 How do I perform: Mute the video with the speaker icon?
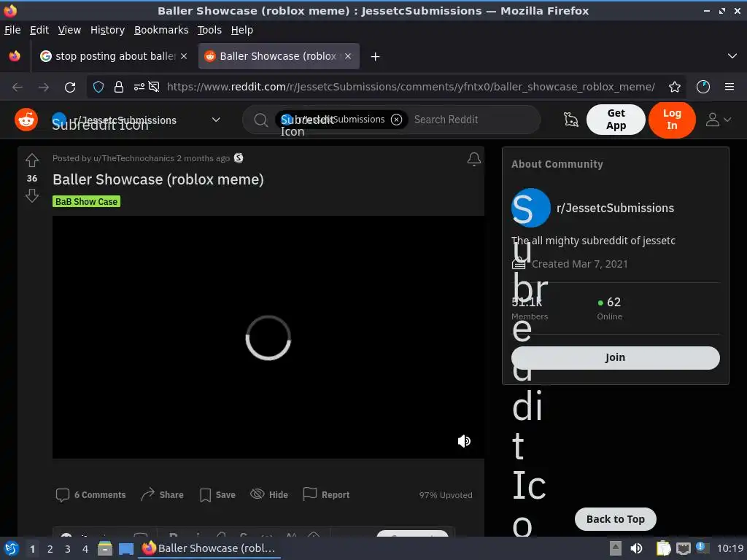click(464, 441)
